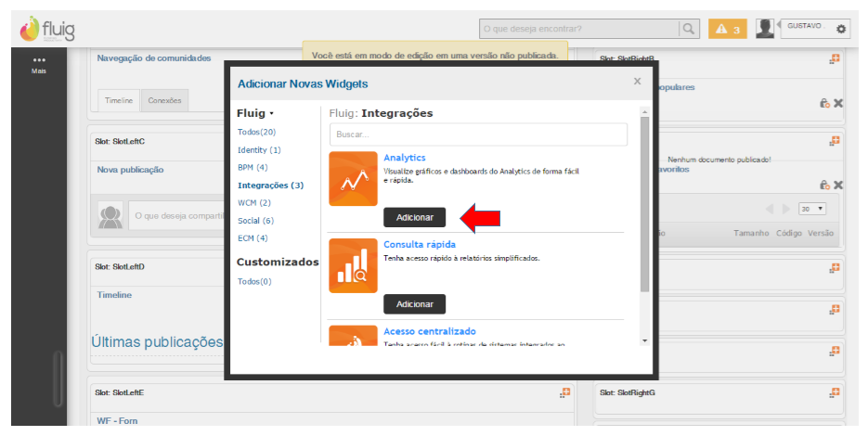Close the Adicionar Novas Widgets dialog

click(x=637, y=82)
